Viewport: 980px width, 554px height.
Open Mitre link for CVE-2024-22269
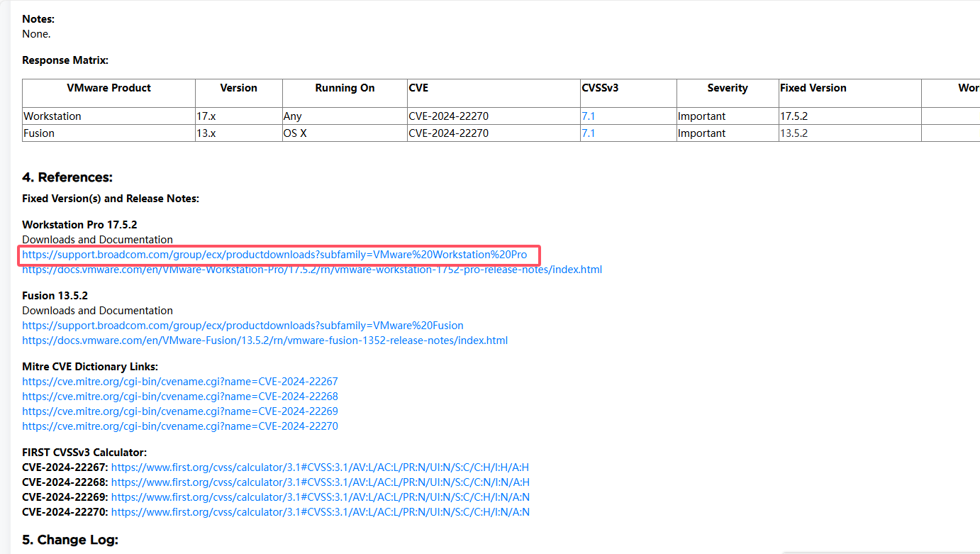click(180, 411)
